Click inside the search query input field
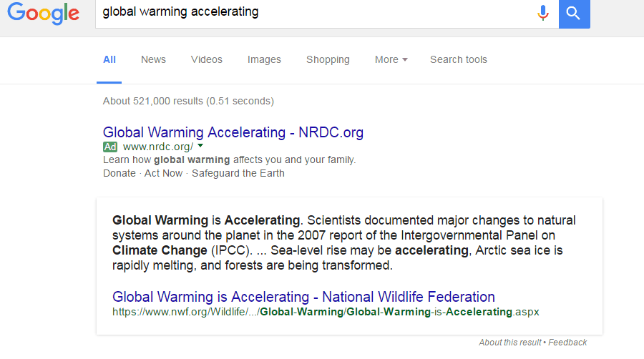The height and width of the screenshot is (359, 644). point(315,13)
